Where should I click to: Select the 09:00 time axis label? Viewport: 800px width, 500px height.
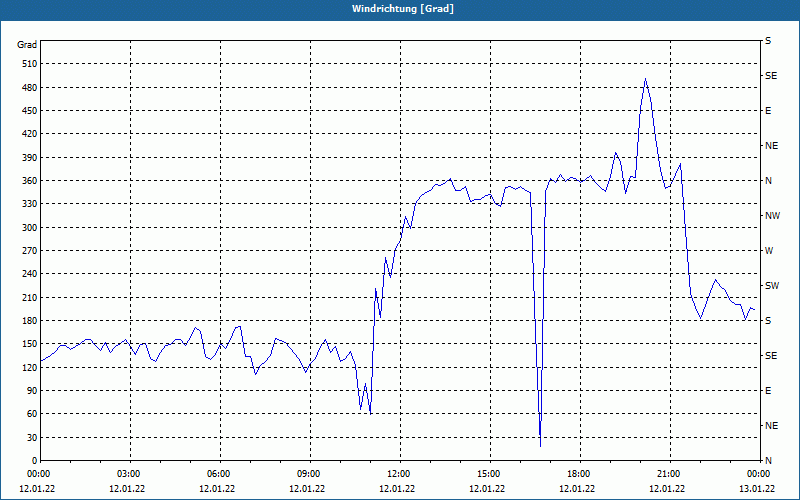pyautogui.click(x=311, y=474)
